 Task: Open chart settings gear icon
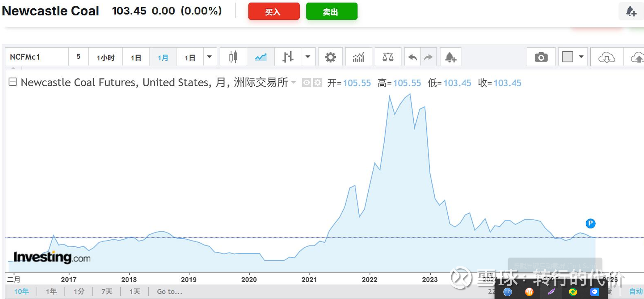click(330, 57)
